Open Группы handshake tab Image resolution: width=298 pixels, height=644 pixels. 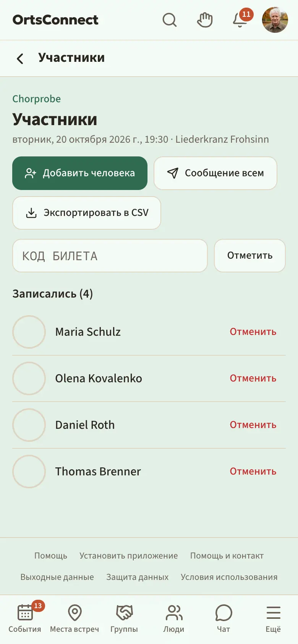[124, 619]
